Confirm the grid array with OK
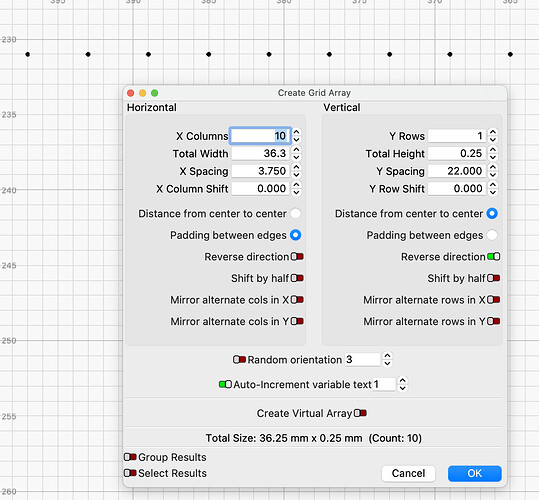The height and width of the screenshot is (500, 539). click(474, 474)
